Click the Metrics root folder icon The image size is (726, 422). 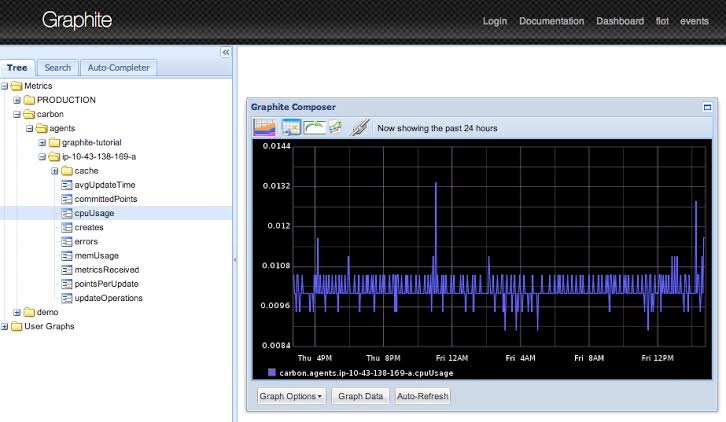17,86
